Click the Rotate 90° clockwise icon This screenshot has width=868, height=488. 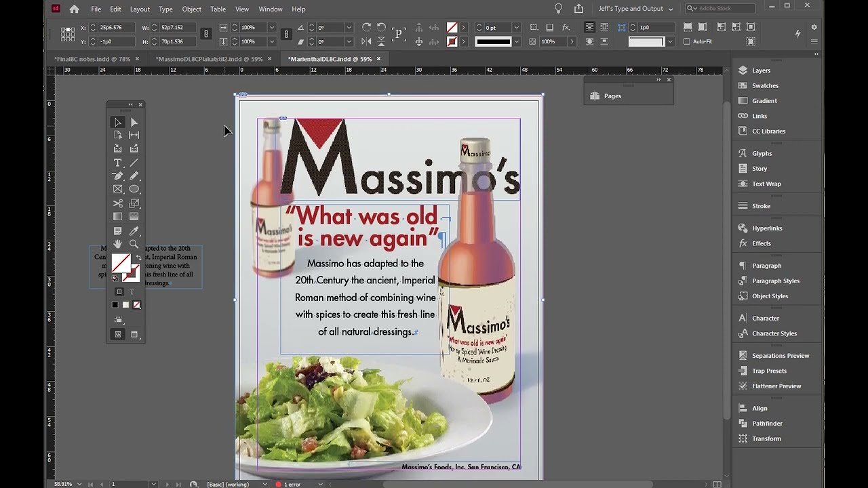[367, 28]
